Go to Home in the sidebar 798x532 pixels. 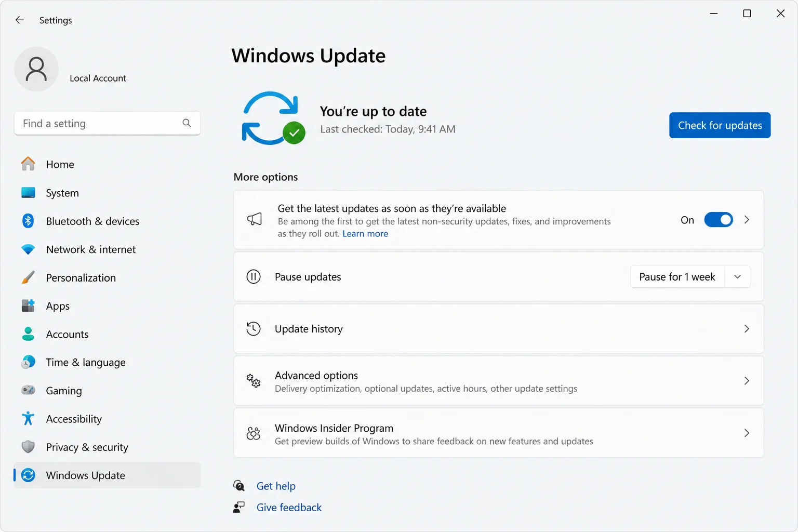point(107,164)
